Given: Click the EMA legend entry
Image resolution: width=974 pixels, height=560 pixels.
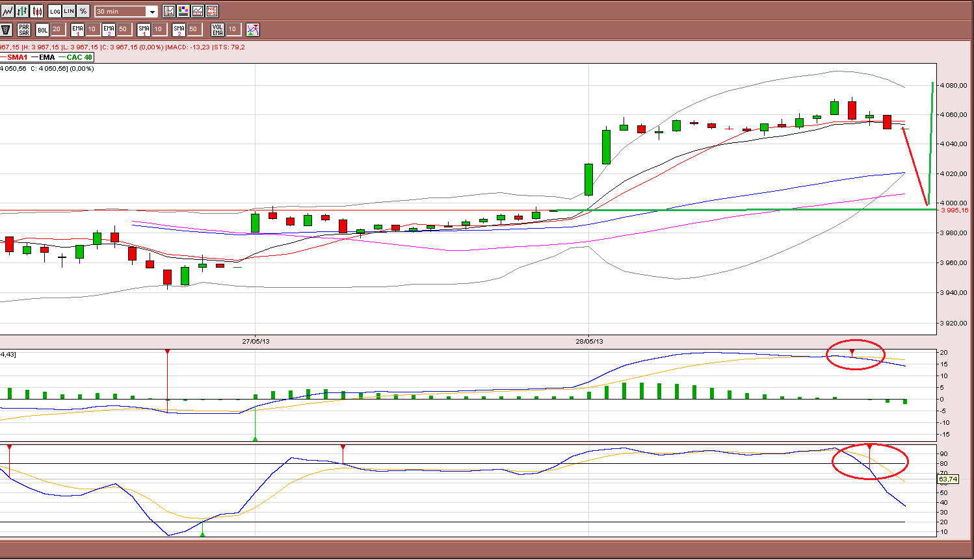Looking at the screenshot, I should click(44, 57).
